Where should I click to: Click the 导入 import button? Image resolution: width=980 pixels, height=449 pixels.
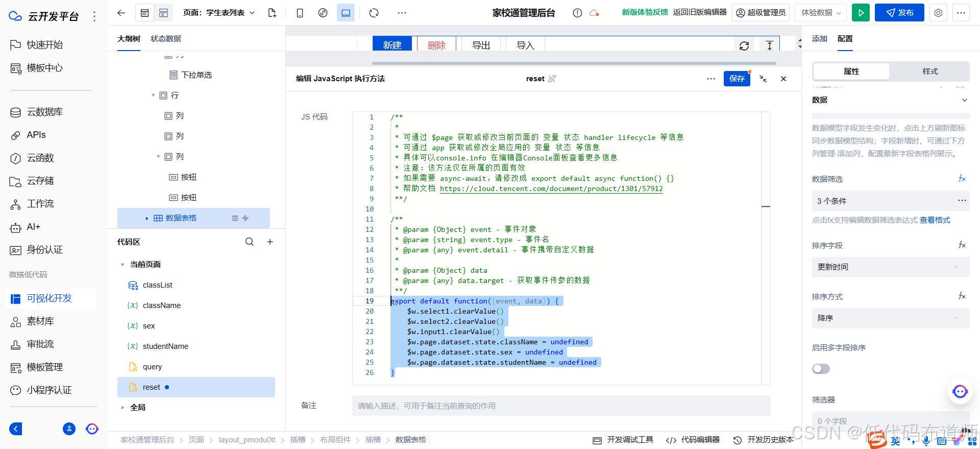point(525,45)
